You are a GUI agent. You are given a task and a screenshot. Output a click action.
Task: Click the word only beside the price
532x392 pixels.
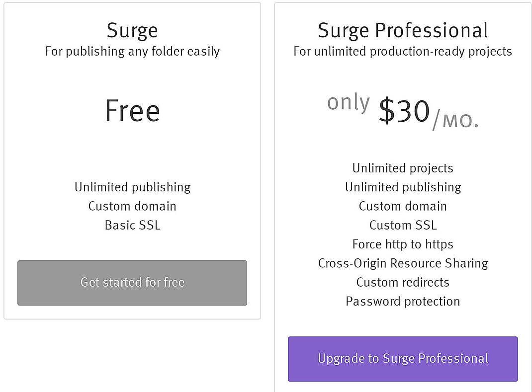(348, 102)
